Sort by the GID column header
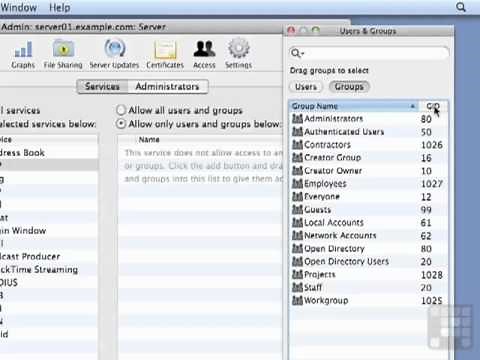Screen dimensions: 480x360 (433, 106)
